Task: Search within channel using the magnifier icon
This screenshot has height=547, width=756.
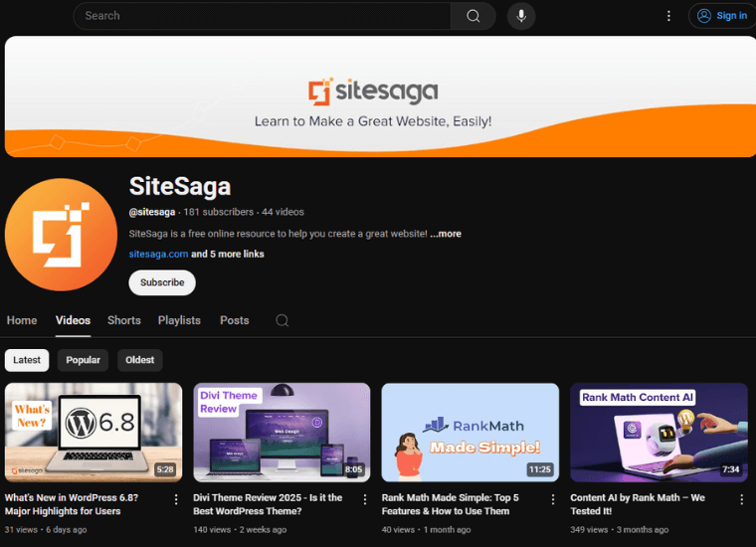Action: (x=283, y=320)
